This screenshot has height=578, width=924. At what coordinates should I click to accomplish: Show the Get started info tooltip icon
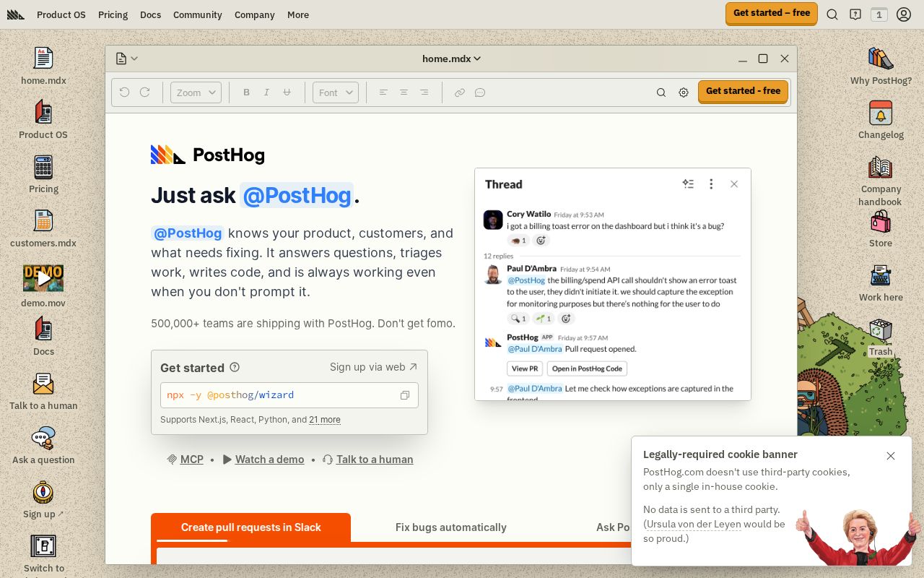point(235,367)
